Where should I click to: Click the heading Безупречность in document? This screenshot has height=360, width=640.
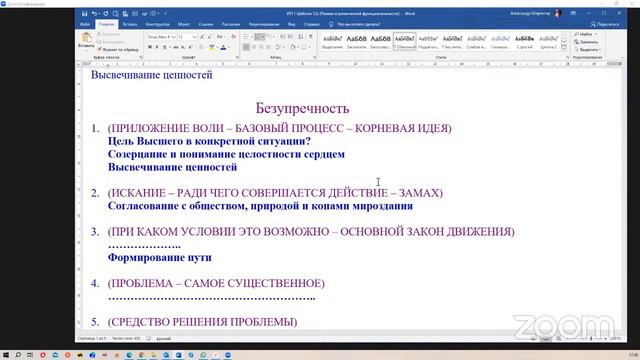click(x=302, y=108)
